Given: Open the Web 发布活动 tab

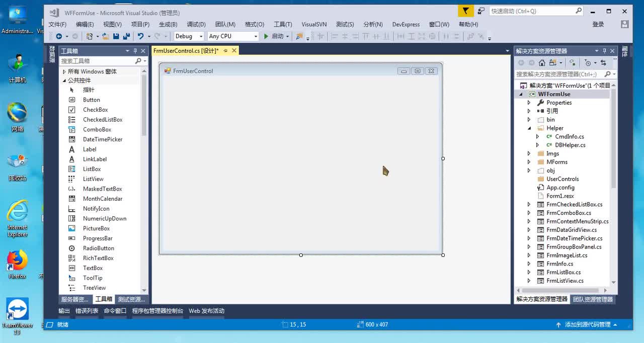Looking at the screenshot, I should (x=206, y=311).
